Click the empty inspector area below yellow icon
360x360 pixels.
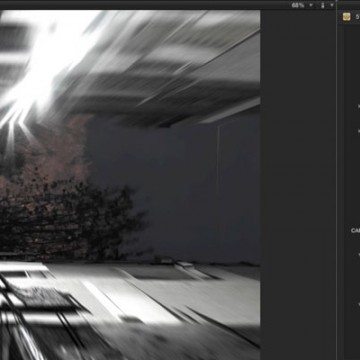pyautogui.click(x=350, y=60)
